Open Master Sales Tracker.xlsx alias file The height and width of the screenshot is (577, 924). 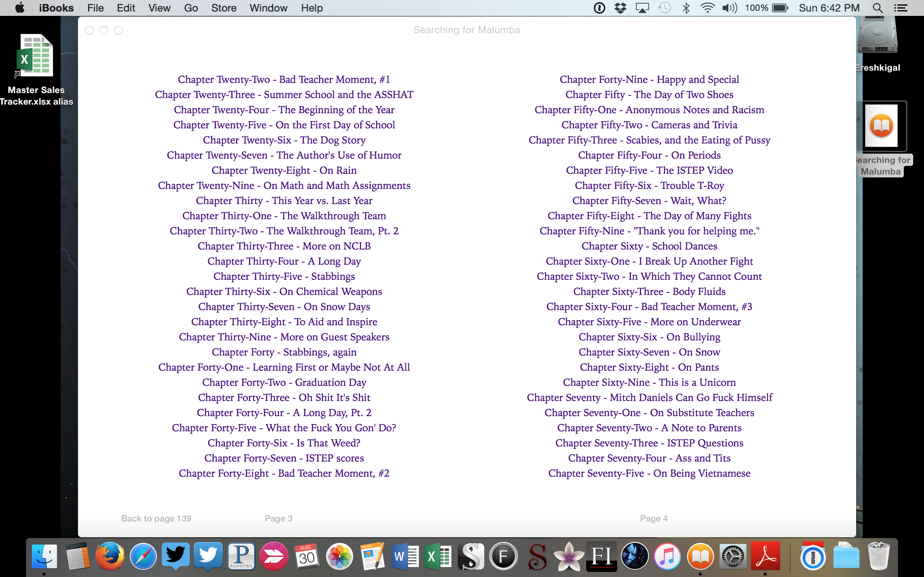tap(35, 57)
